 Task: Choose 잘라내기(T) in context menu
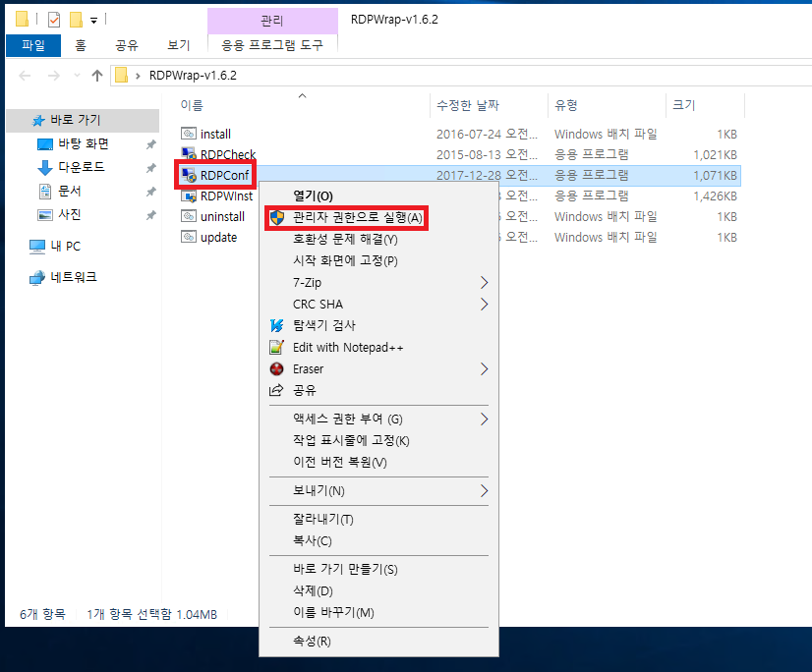pos(379,519)
